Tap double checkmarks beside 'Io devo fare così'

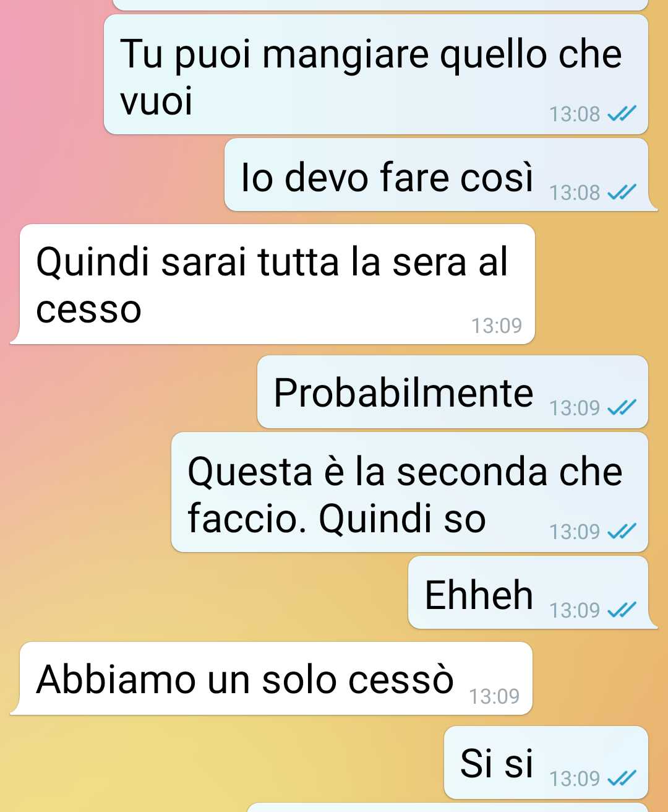click(622, 192)
